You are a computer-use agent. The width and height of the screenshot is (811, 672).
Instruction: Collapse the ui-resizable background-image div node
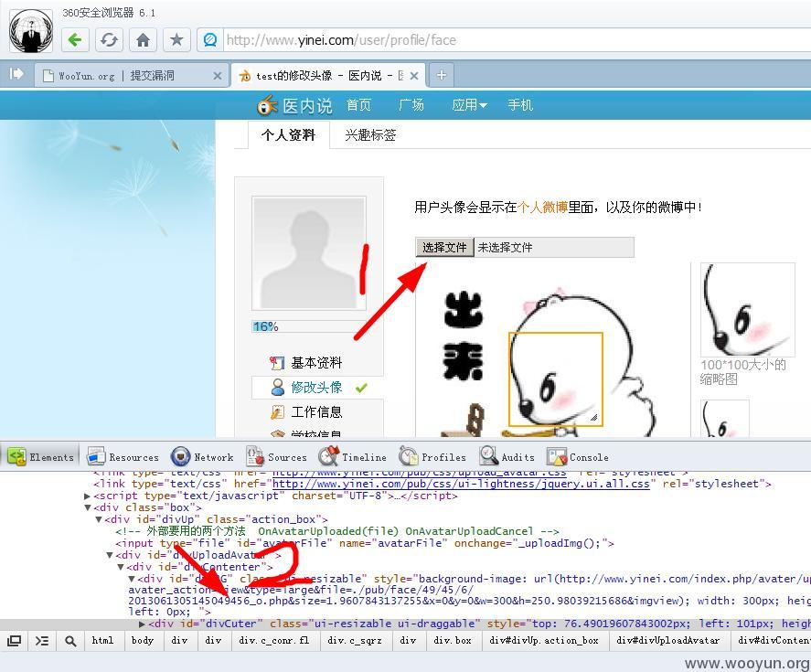(x=132, y=579)
